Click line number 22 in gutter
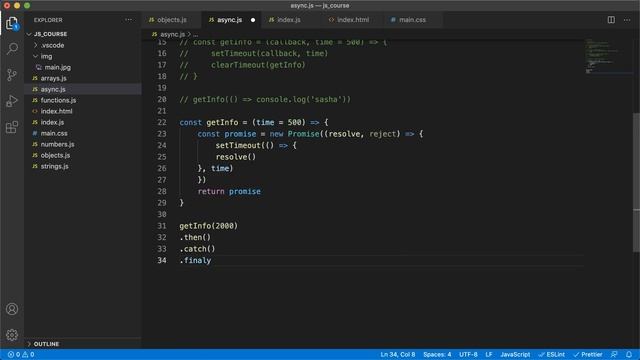640x360 pixels. click(x=162, y=122)
